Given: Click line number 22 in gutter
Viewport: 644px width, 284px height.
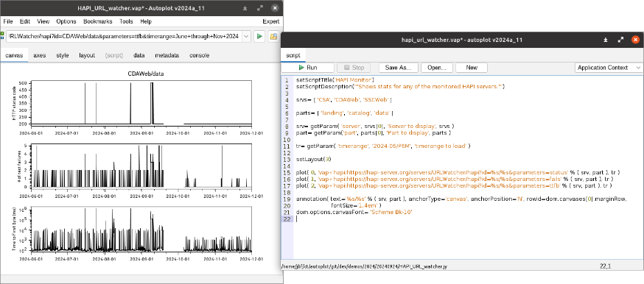Looking at the screenshot, I should [x=287, y=219].
